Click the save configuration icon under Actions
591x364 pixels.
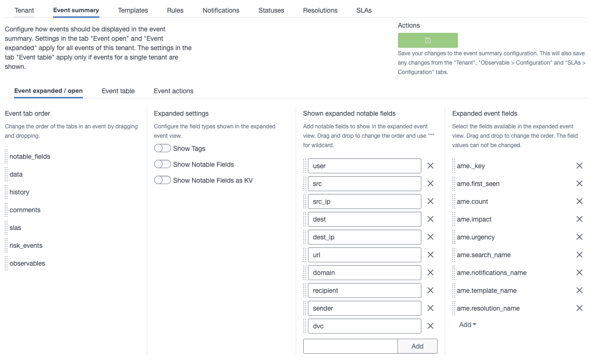coord(427,40)
